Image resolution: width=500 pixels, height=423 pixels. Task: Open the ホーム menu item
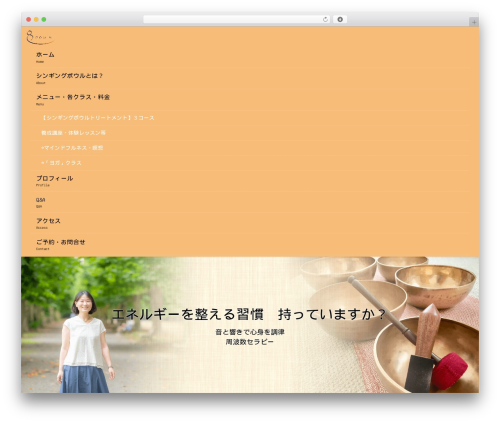[45, 57]
